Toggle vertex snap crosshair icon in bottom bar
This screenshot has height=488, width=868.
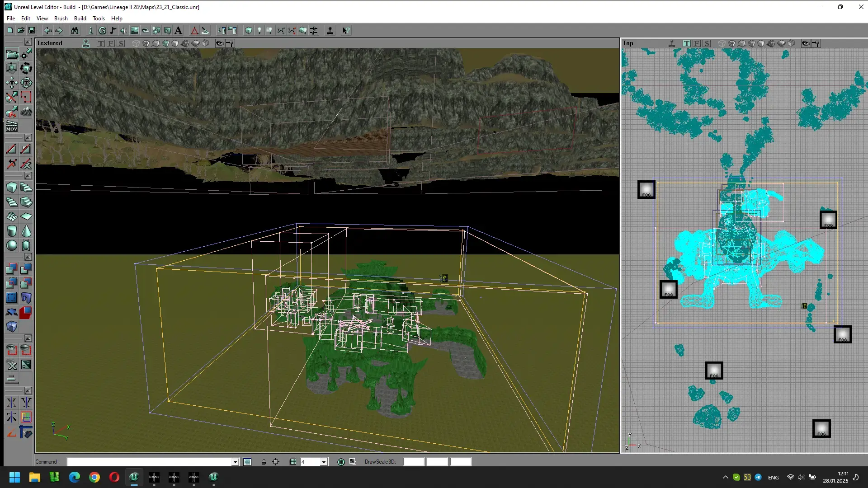click(276, 462)
